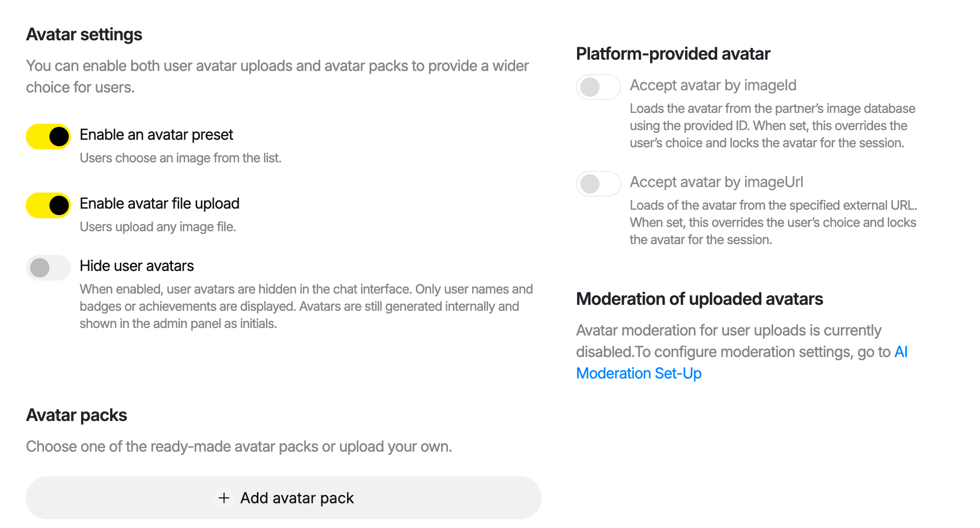
Task: Click the Avatar settings heading
Action: (84, 34)
